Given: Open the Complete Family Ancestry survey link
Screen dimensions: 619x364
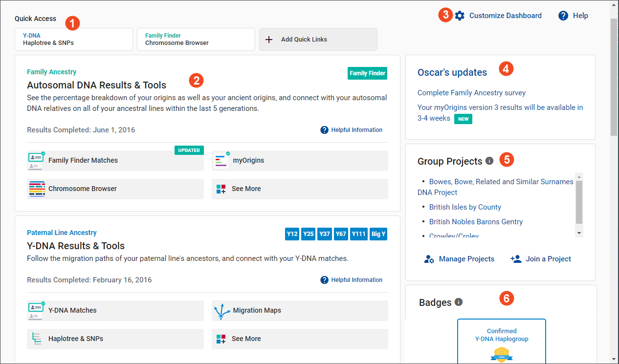Looking at the screenshot, I should pos(471,92).
